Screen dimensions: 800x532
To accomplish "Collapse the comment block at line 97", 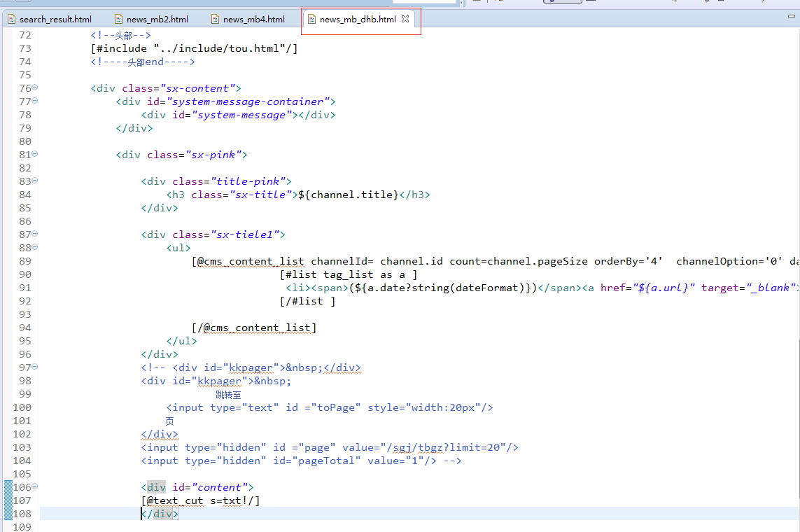I will click(35, 367).
